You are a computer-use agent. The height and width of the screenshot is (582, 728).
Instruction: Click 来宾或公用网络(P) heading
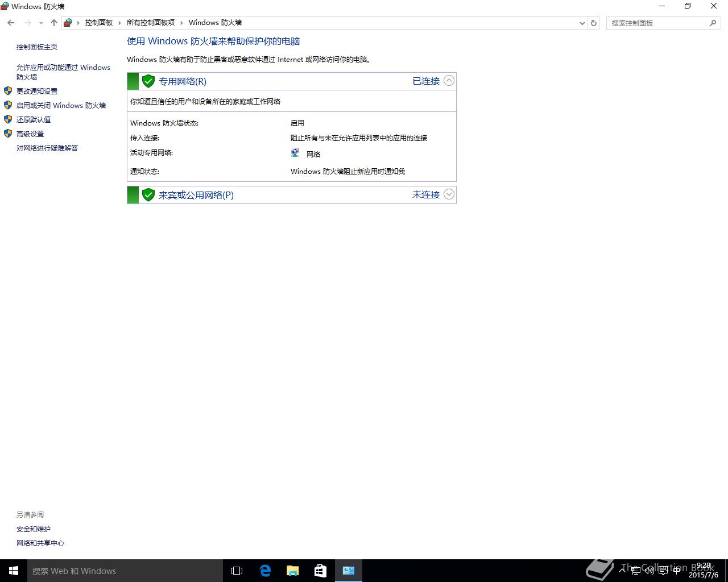coord(196,195)
